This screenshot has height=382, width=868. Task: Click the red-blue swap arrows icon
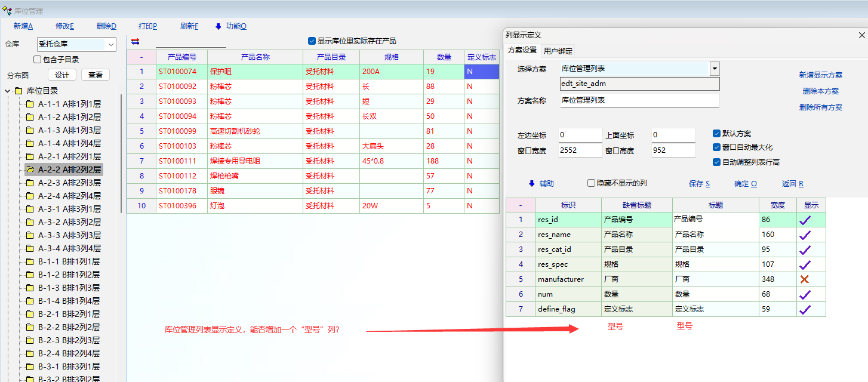pyautogui.click(x=135, y=41)
